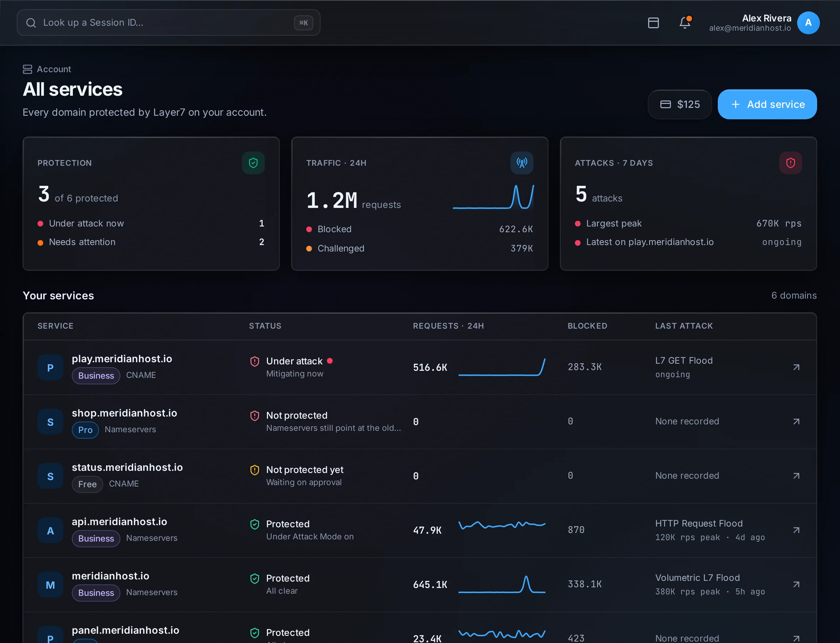This screenshot has height=643, width=840.
Task: Click the panel layout icon beside the bell
Action: tap(653, 23)
